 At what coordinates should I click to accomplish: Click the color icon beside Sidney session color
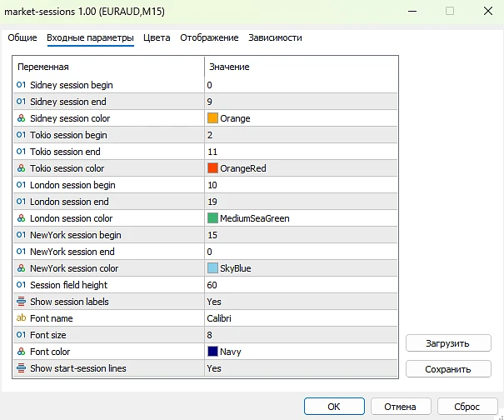pyautogui.click(x=21, y=118)
